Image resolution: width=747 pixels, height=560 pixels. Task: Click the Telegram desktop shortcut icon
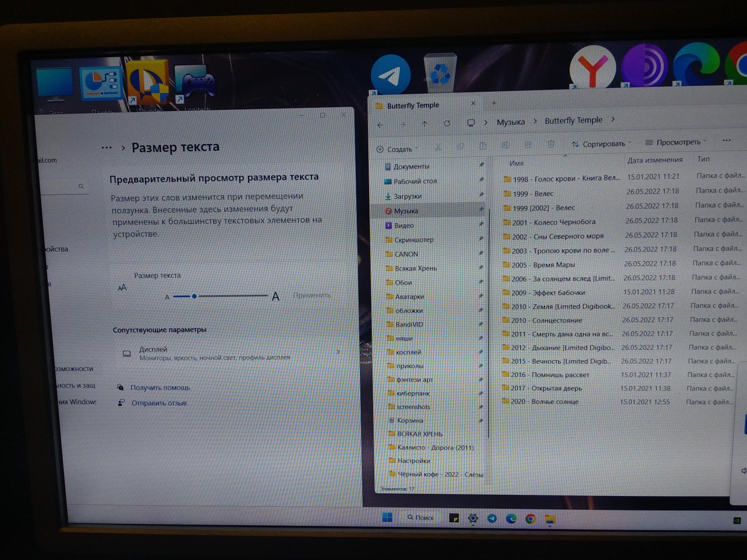coord(390,75)
